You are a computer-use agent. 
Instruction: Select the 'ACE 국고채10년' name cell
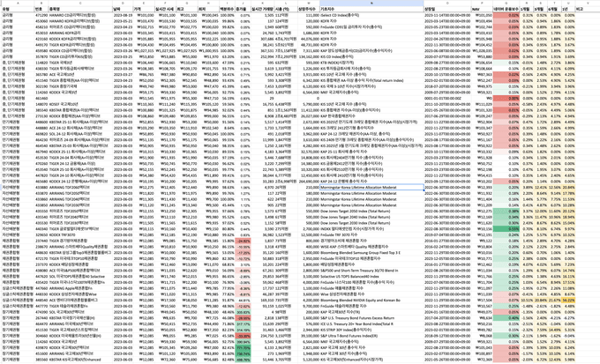click(x=80, y=75)
